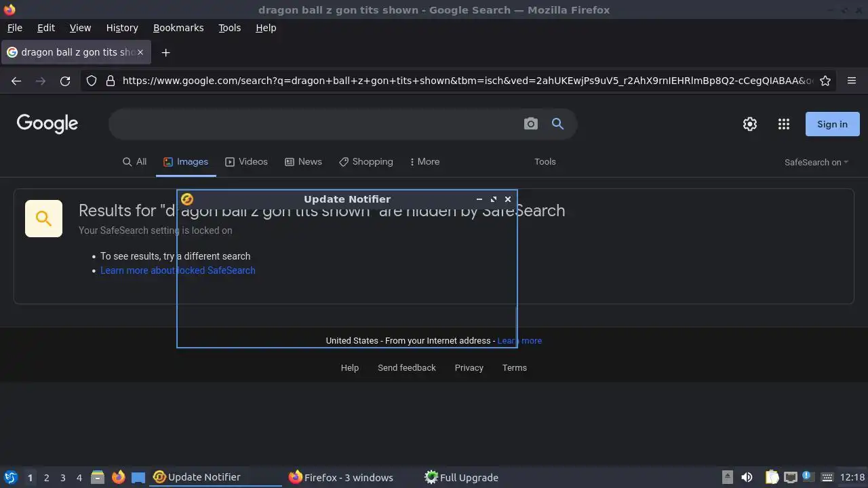Viewport: 868px width, 488px height.
Task: Click the address bar URL
Action: click(468, 81)
